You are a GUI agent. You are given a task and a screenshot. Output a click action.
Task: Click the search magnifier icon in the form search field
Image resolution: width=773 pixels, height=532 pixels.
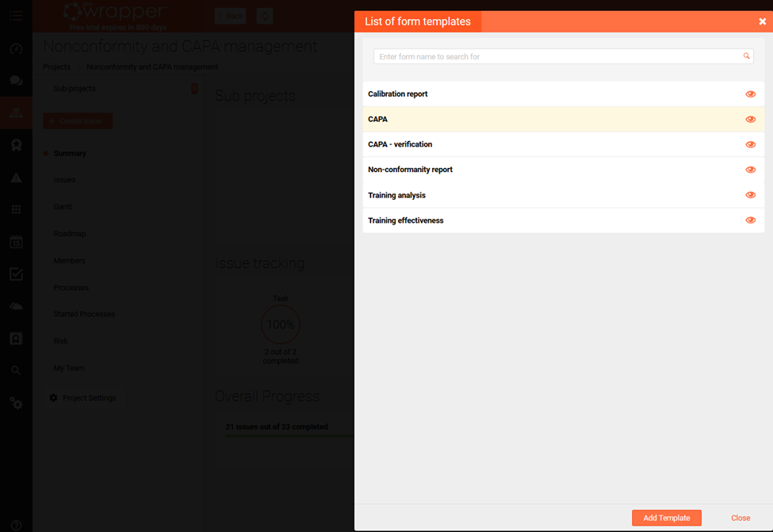[x=746, y=56]
